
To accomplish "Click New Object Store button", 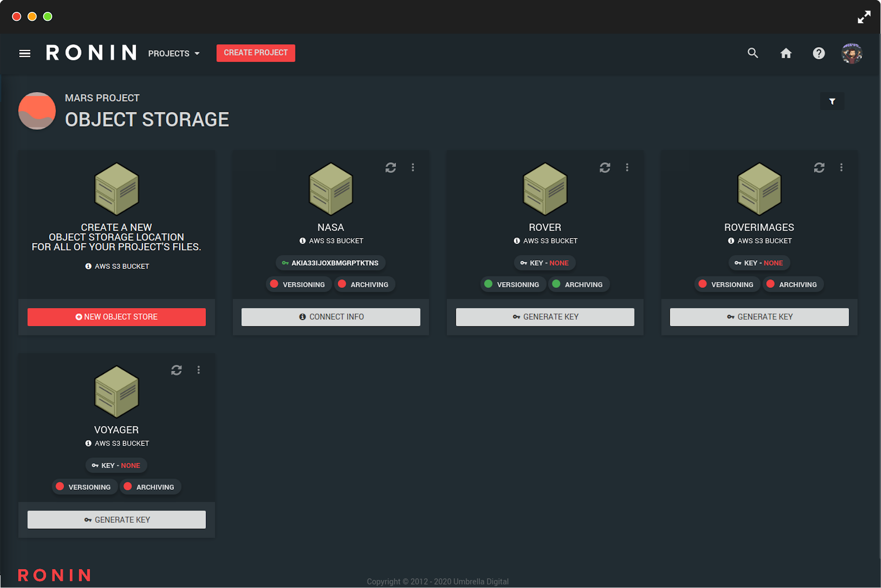I will 117,317.
